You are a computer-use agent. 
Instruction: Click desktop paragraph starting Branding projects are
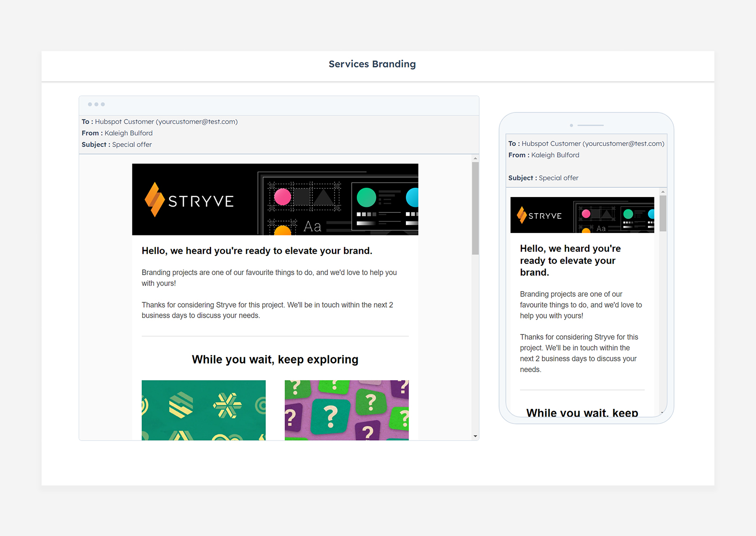[x=269, y=278]
